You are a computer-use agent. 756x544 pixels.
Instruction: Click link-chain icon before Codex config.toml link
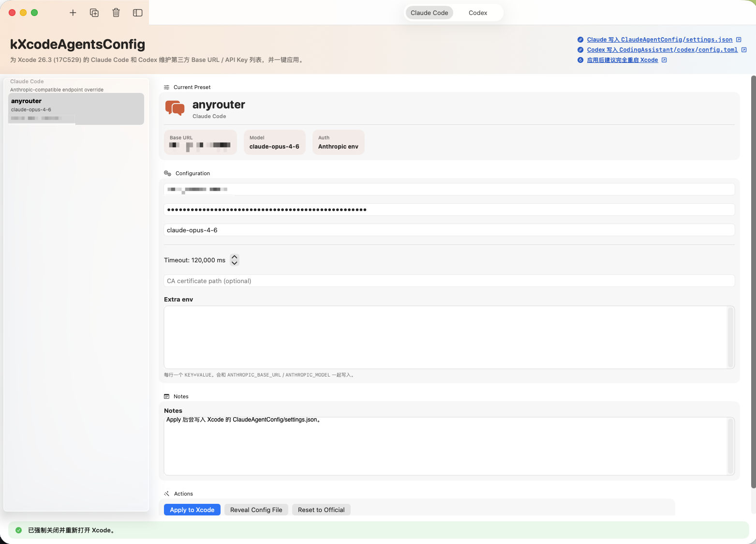coord(580,50)
